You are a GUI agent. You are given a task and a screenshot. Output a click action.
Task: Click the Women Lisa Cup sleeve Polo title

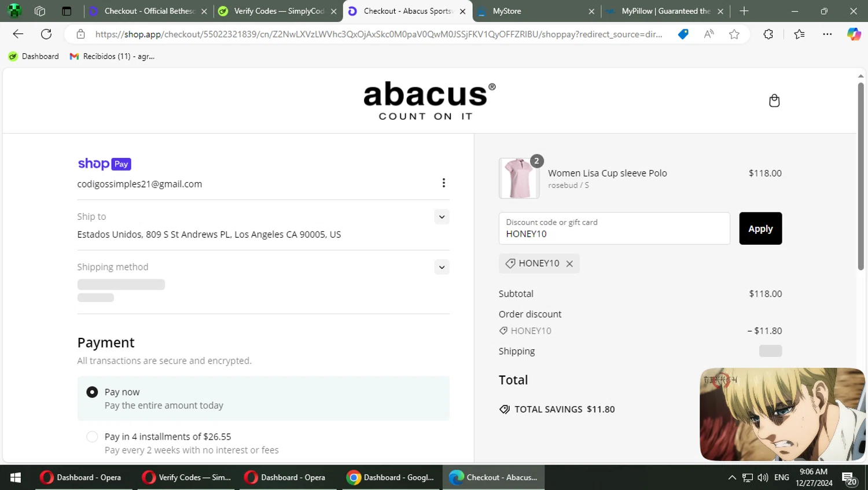[x=608, y=173]
